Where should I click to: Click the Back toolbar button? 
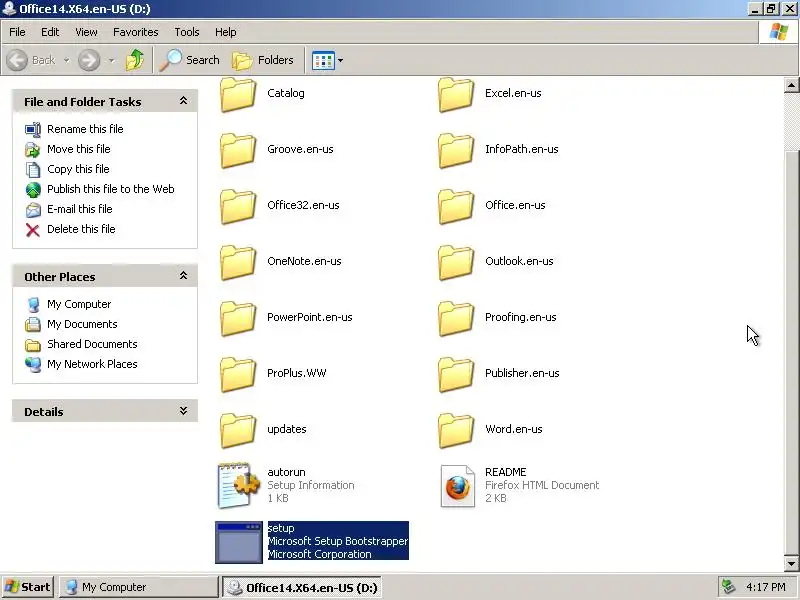(x=32, y=60)
